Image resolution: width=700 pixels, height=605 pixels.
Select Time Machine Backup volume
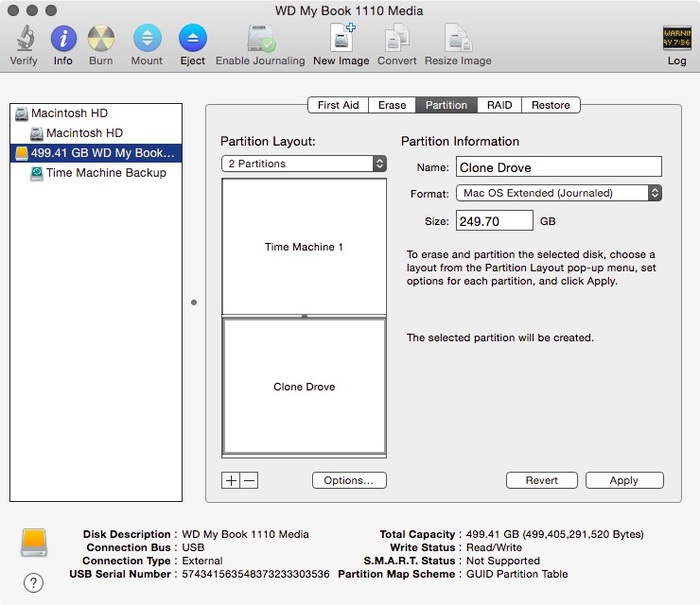point(96,173)
